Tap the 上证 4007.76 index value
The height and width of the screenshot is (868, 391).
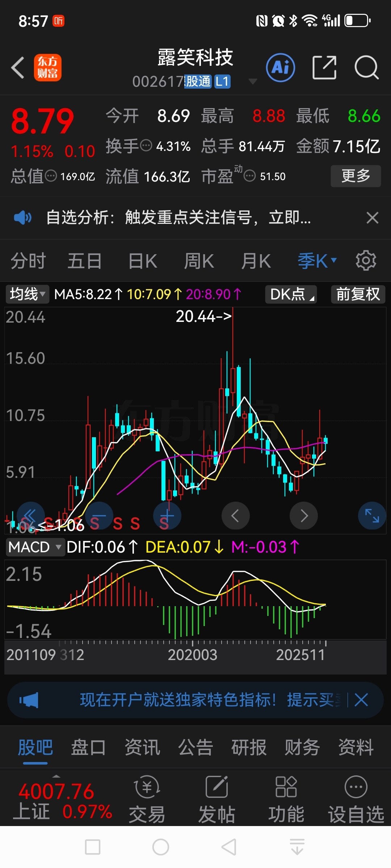tap(56, 791)
